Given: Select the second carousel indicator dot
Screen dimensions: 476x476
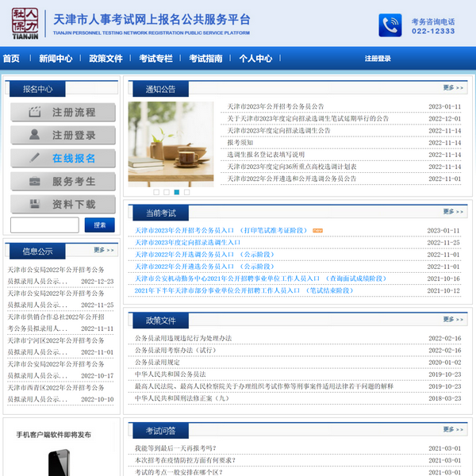Looking at the screenshot, I should (167, 192).
